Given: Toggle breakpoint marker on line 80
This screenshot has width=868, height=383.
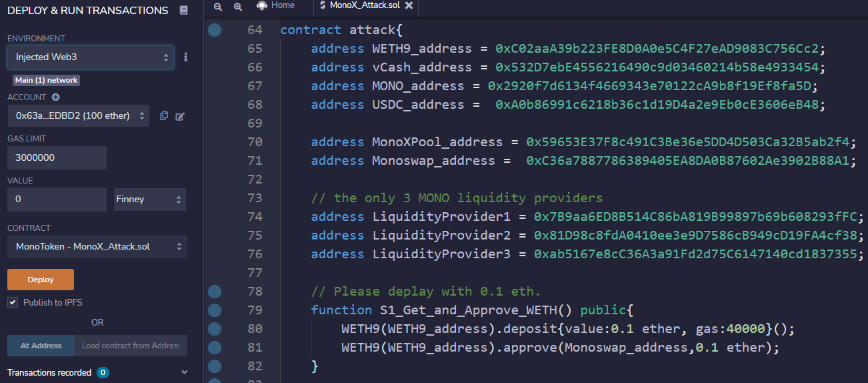Looking at the screenshot, I should point(215,329).
